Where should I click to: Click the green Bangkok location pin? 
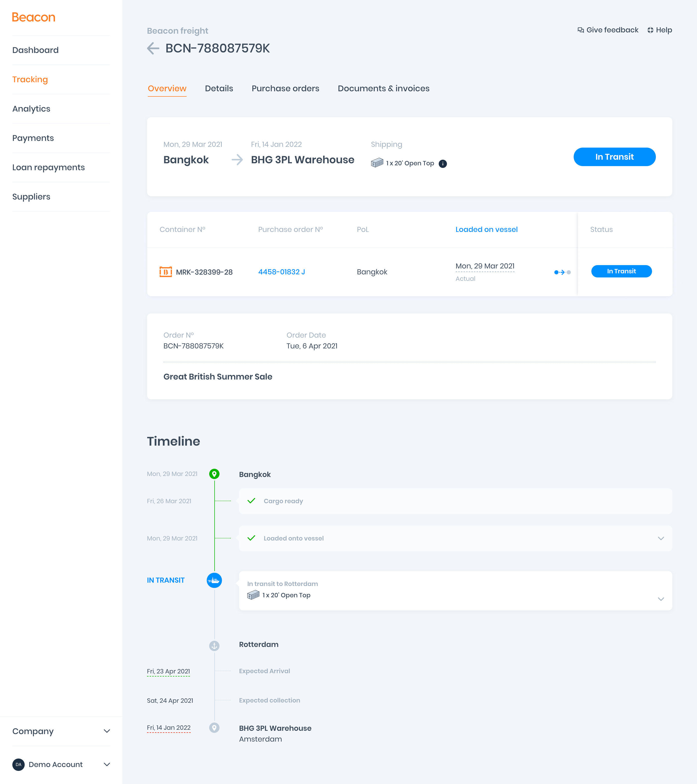click(214, 474)
